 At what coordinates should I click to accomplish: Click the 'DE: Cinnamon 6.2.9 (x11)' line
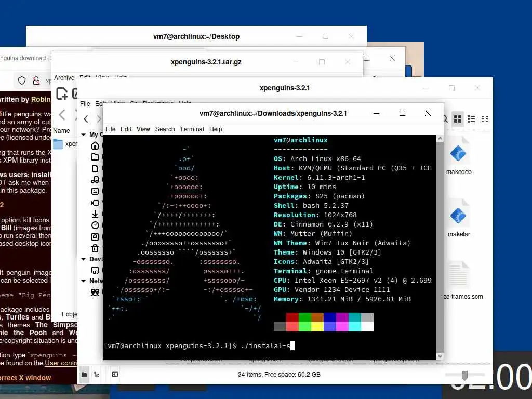click(x=323, y=224)
